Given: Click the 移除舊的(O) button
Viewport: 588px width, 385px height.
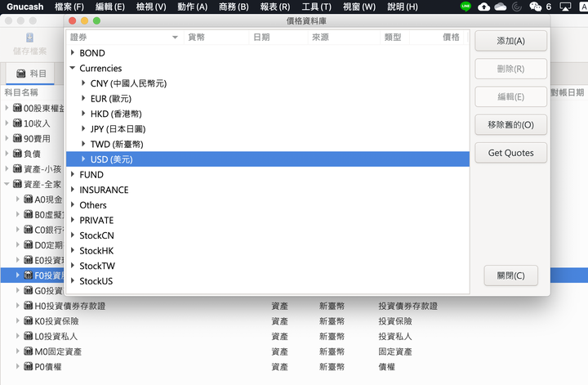Looking at the screenshot, I should (510, 125).
